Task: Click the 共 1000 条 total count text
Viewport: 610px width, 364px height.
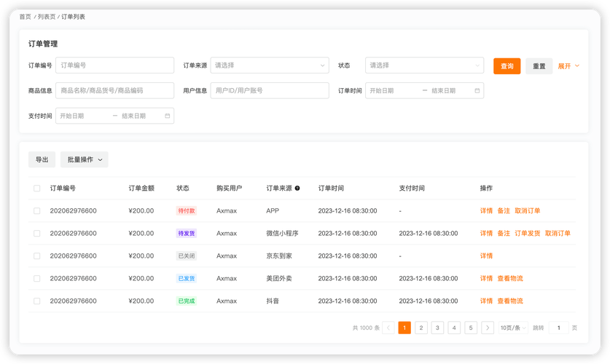Action: (x=366, y=328)
